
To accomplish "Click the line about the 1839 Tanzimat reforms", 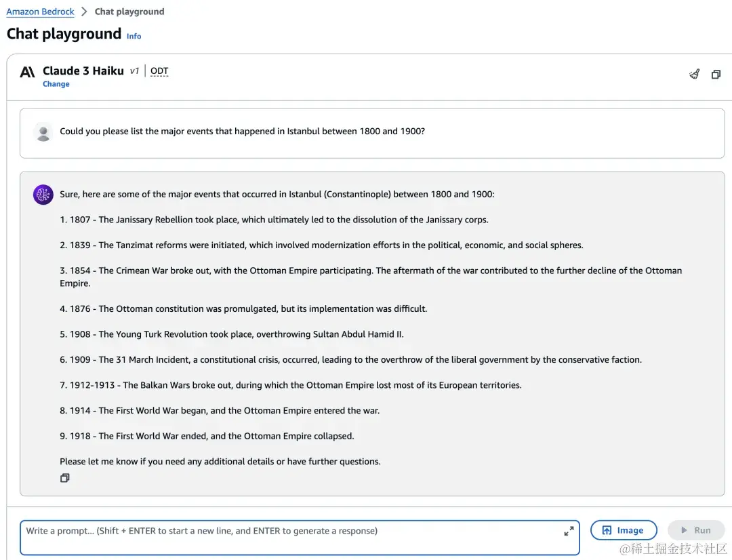I will (x=322, y=245).
